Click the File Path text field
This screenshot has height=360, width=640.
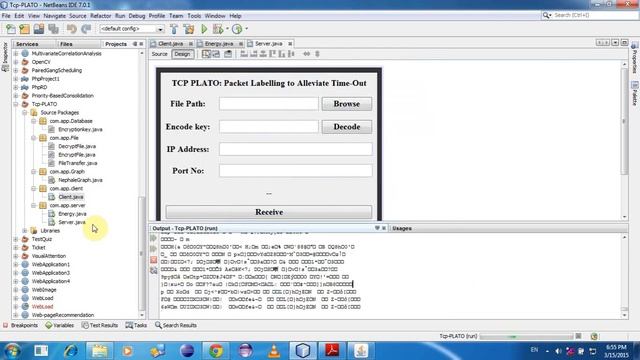click(x=269, y=104)
